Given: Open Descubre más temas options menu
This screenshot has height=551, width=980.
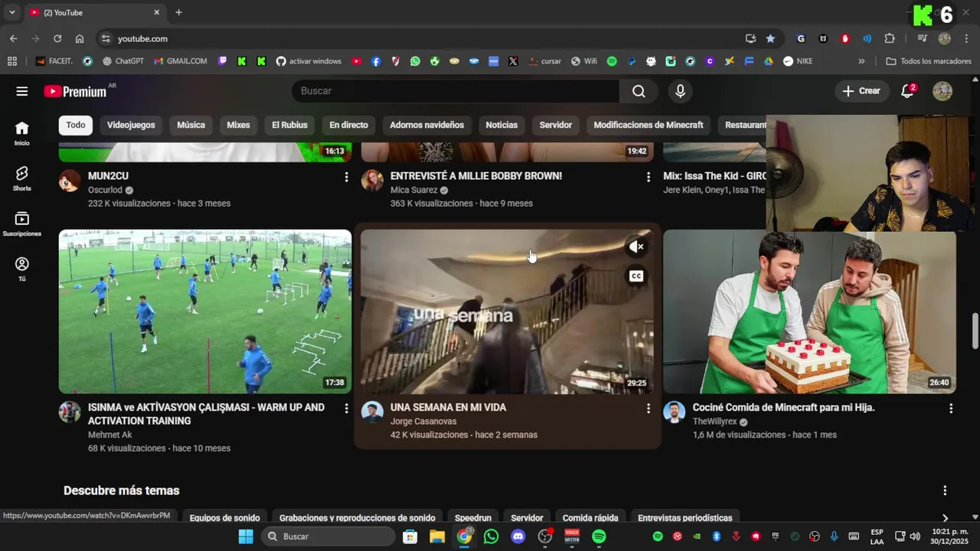Looking at the screenshot, I should coord(945,491).
